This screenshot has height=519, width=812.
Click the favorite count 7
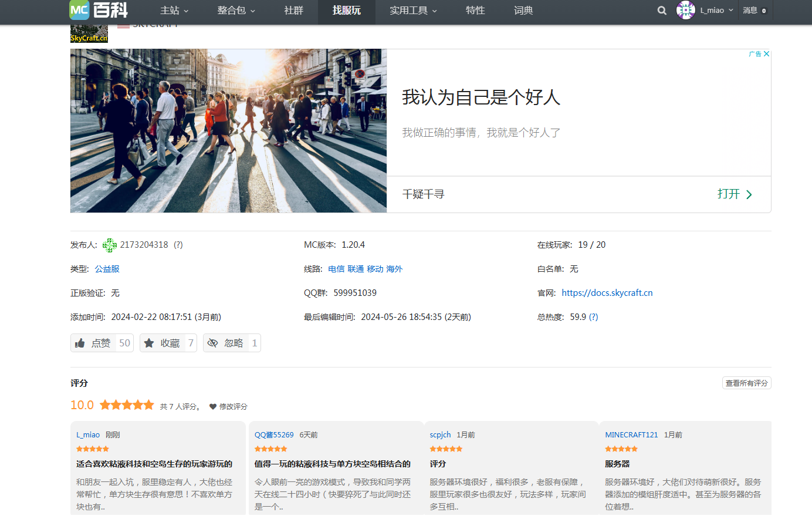[x=191, y=343]
